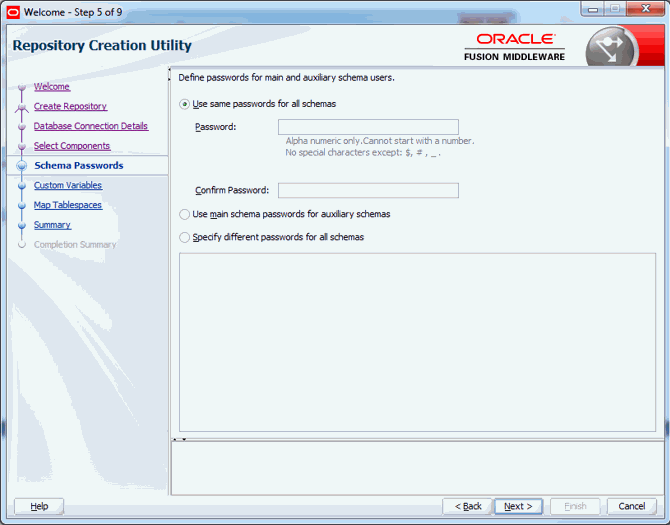Click the Define passwords instruction text
Image resolution: width=670 pixels, height=525 pixels.
coord(286,78)
